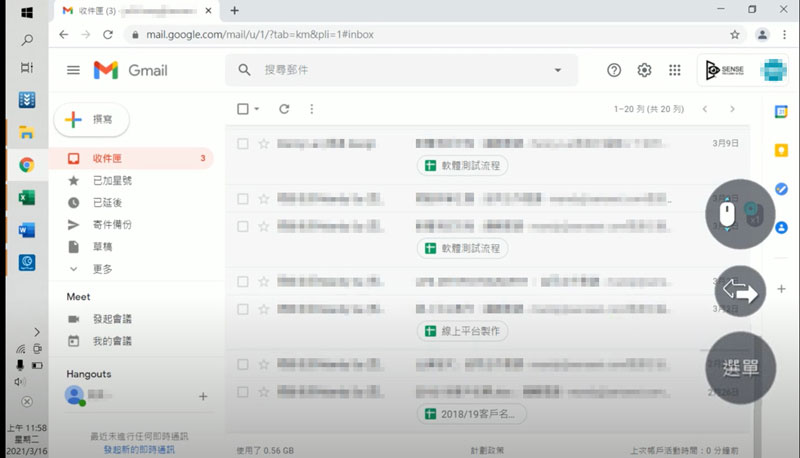Open Google Tasks side panel icon
This screenshot has height=458, width=800.
(781, 189)
